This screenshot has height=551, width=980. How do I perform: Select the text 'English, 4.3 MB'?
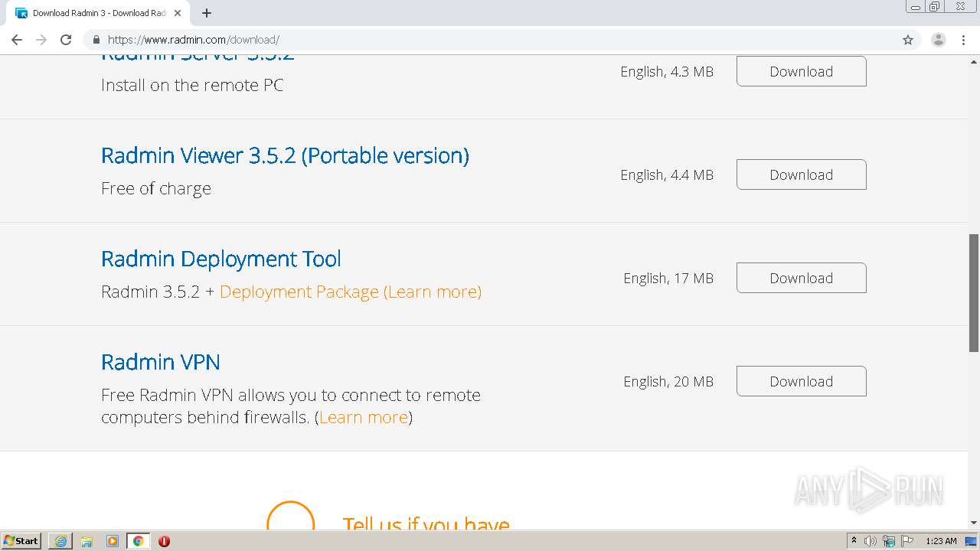point(667,72)
